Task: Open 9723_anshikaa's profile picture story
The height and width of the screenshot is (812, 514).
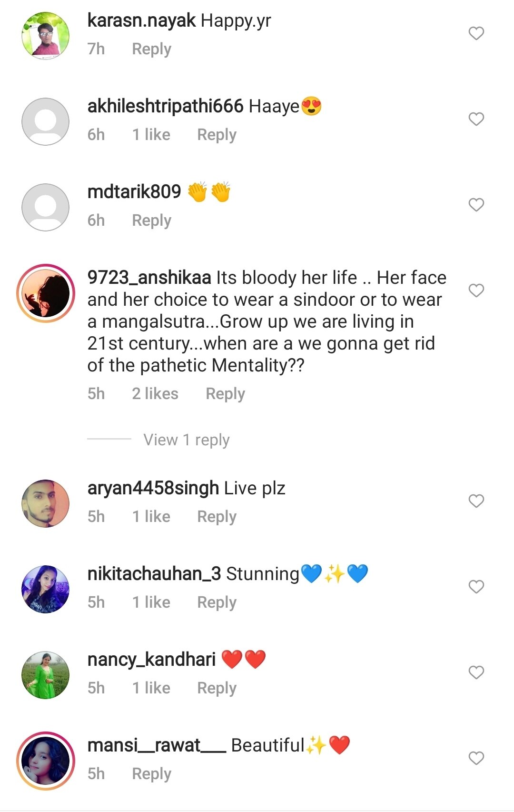Action: point(46,293)
